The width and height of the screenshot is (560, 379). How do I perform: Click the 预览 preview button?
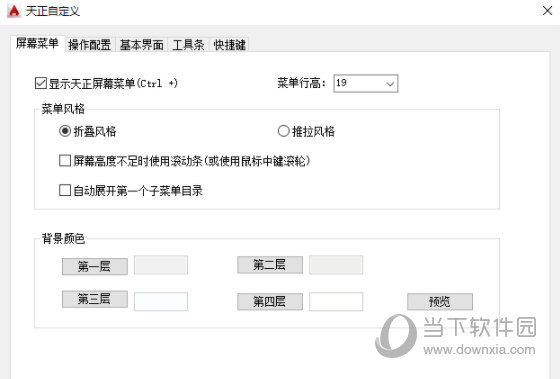pos(440,302)
